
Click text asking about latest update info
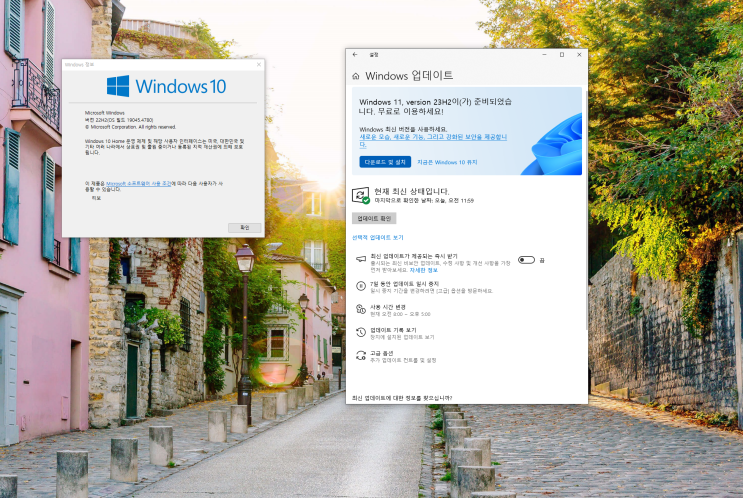pyautogui.click(x=402, y=398)
